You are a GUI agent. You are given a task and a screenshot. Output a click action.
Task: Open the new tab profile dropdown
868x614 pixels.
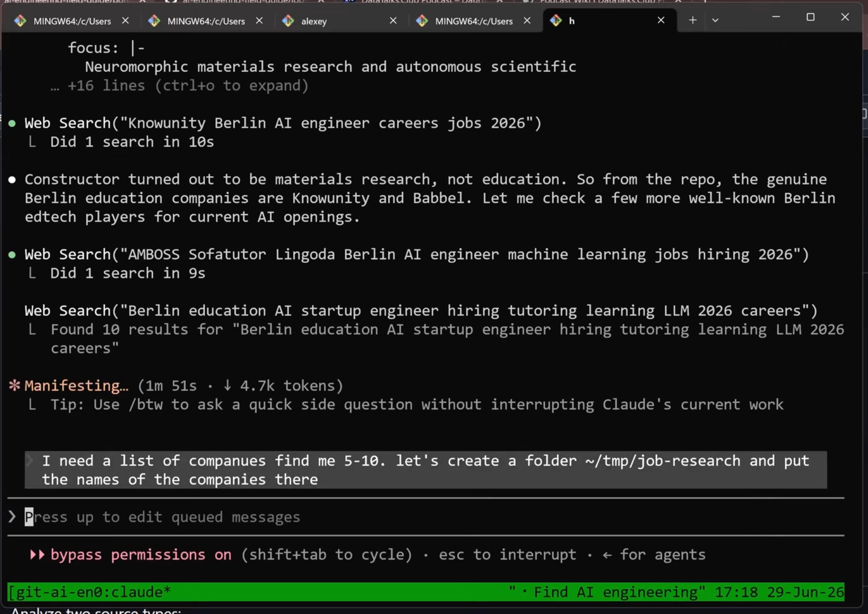pyautogui.click(x=715, y=20)
